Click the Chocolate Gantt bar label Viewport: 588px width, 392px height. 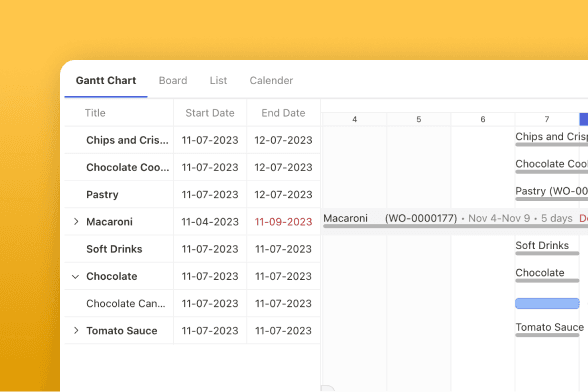click(540, 273)
